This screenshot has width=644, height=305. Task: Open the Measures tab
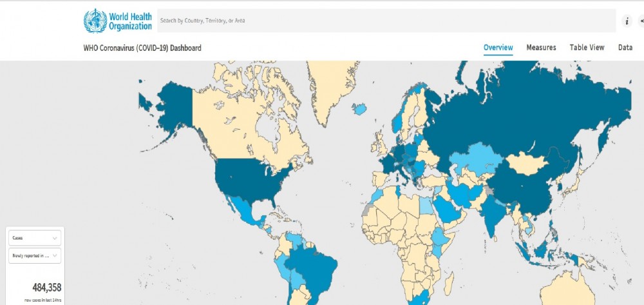pos(541,48)
